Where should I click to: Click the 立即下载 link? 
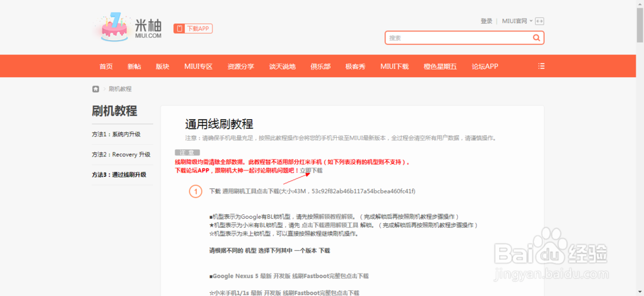pyautogui.click(x=311, y=170)
